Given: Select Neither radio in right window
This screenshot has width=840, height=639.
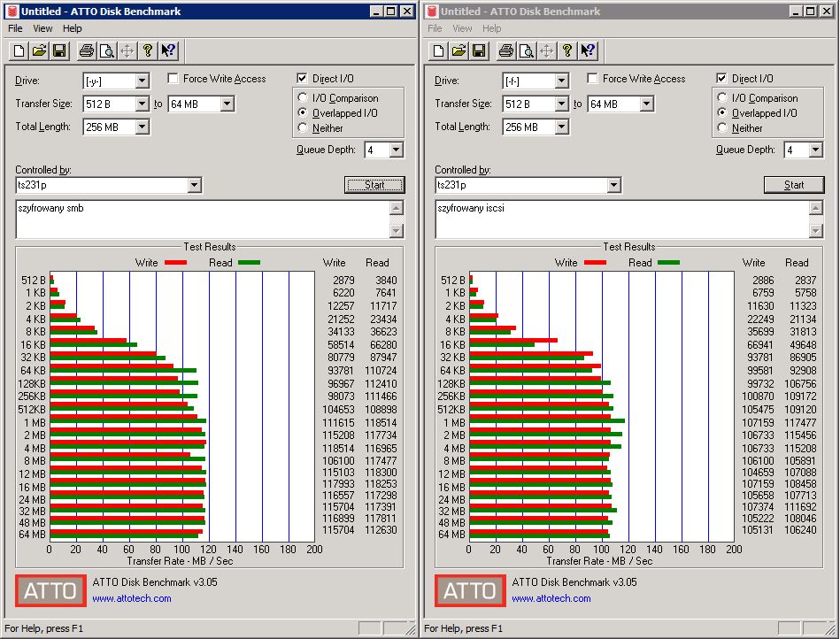Looking at the screenshot, I should [722, 127].
